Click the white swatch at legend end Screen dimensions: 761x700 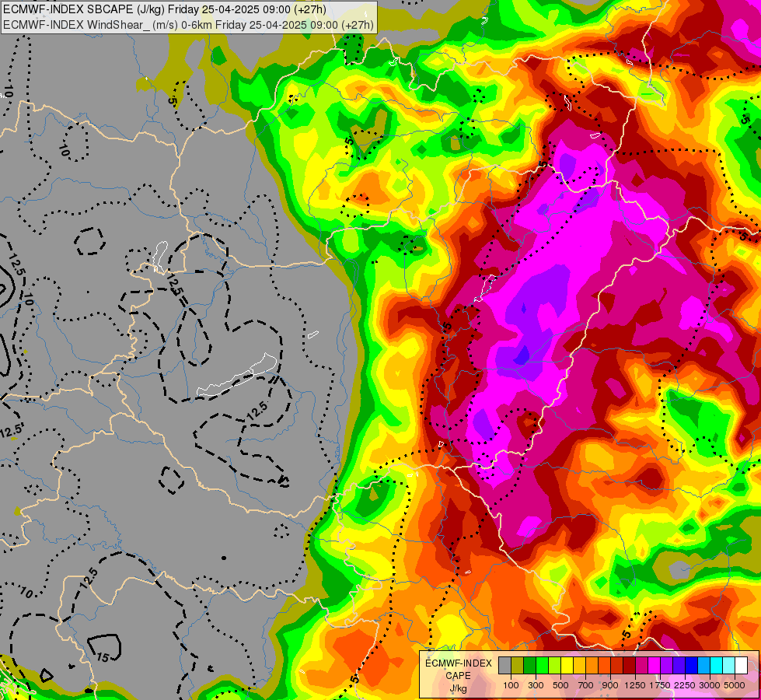tap(741, 666)
